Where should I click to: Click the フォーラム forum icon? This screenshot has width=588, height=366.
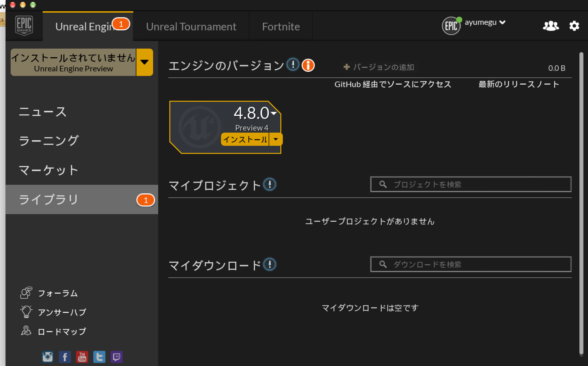pos(26,293)
